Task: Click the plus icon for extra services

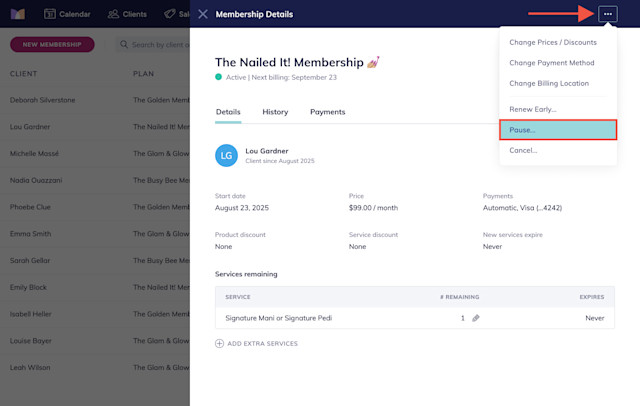Action: pos(219,343)
